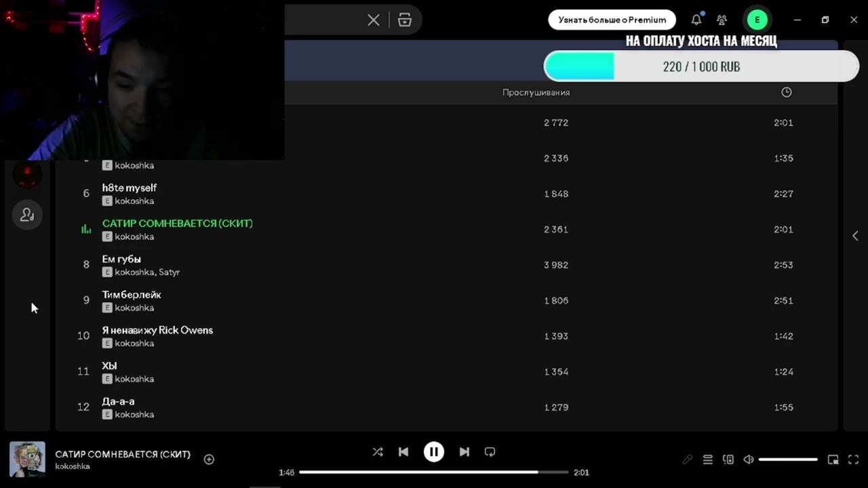Select the track Я ненавижу Rick Owens
This screenshot has height=488, width=868.
point(157,330)
